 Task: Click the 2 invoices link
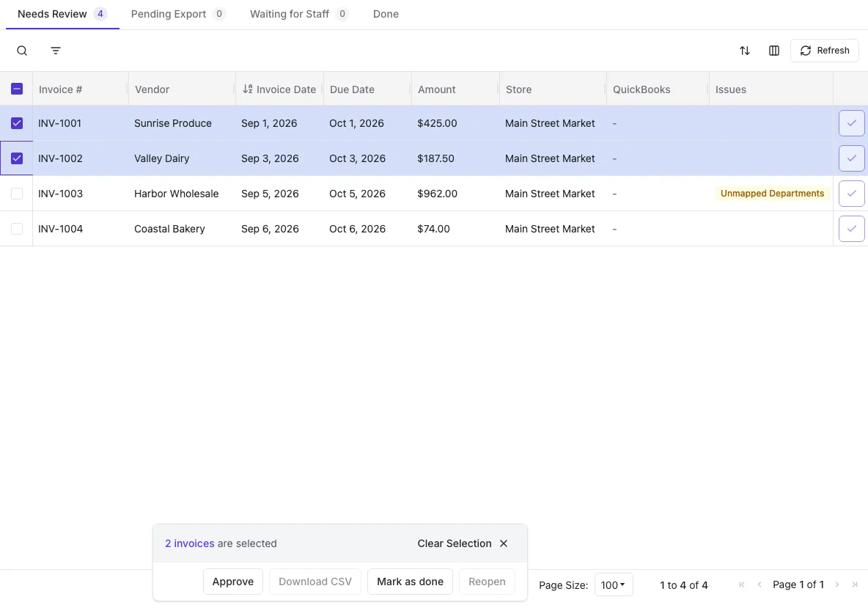[x=189, y=543]
